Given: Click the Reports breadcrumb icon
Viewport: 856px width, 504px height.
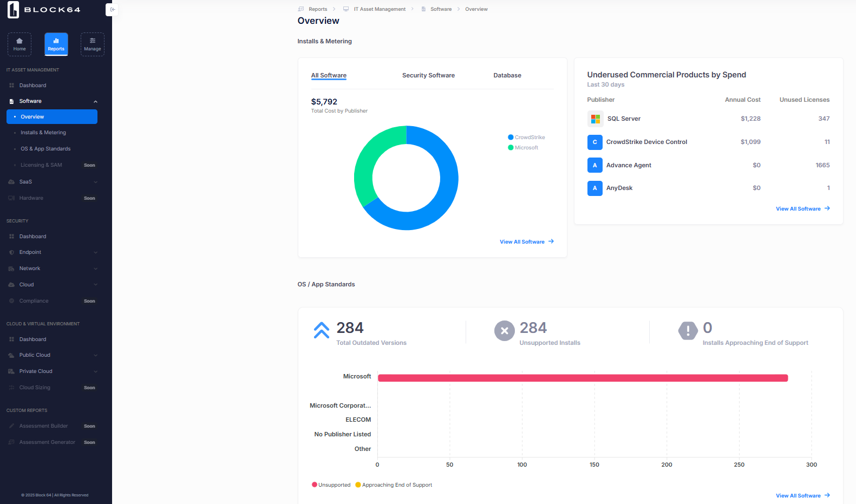Looking at the screenshot, I should (301, 9).
